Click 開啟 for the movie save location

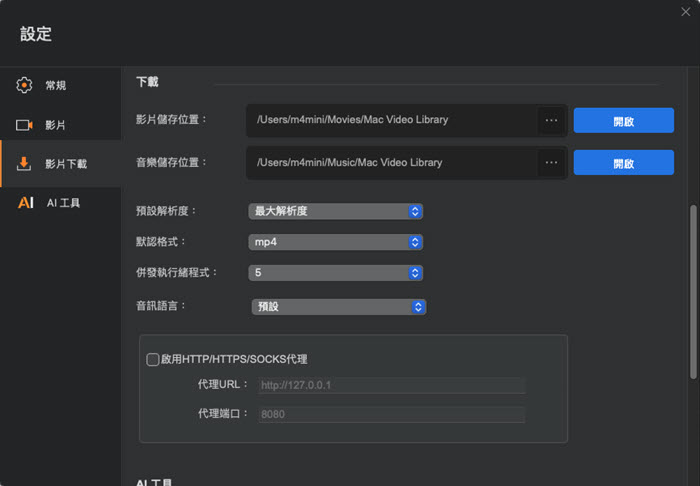624,120
